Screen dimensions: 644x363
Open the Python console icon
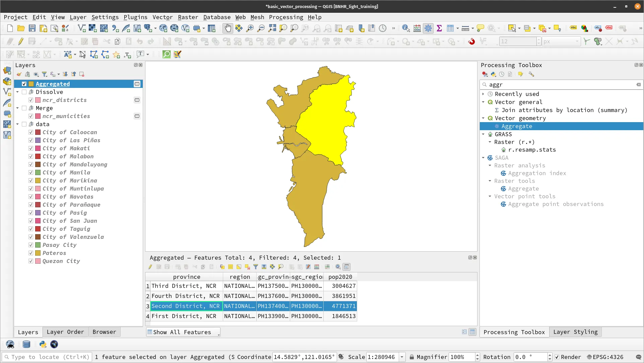(43, 344)
